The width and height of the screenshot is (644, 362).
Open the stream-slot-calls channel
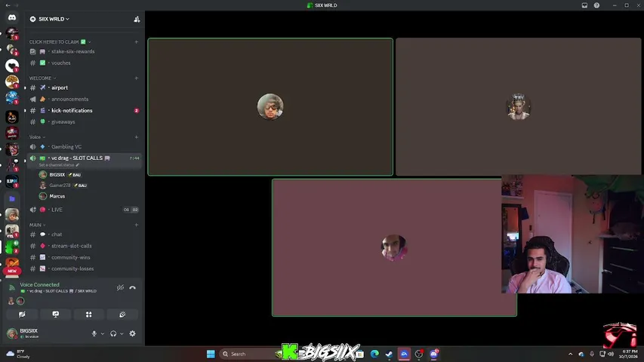pyautogui.click(x=85, y=246)
